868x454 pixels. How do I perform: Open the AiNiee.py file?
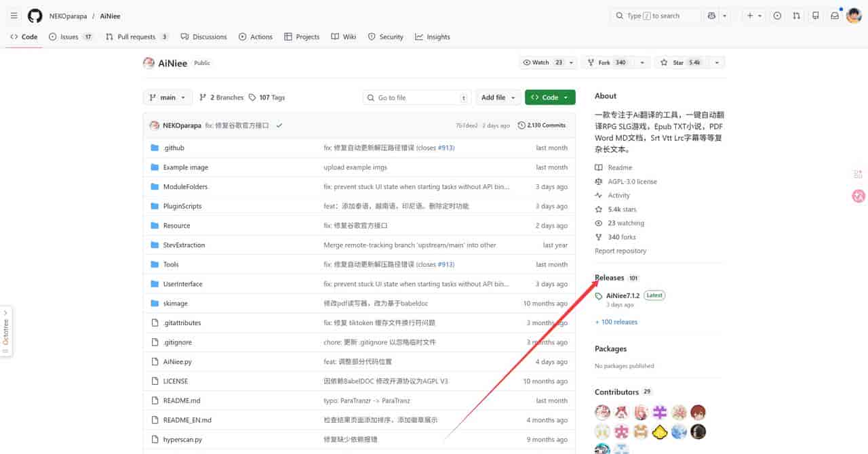tap(178, 362)
